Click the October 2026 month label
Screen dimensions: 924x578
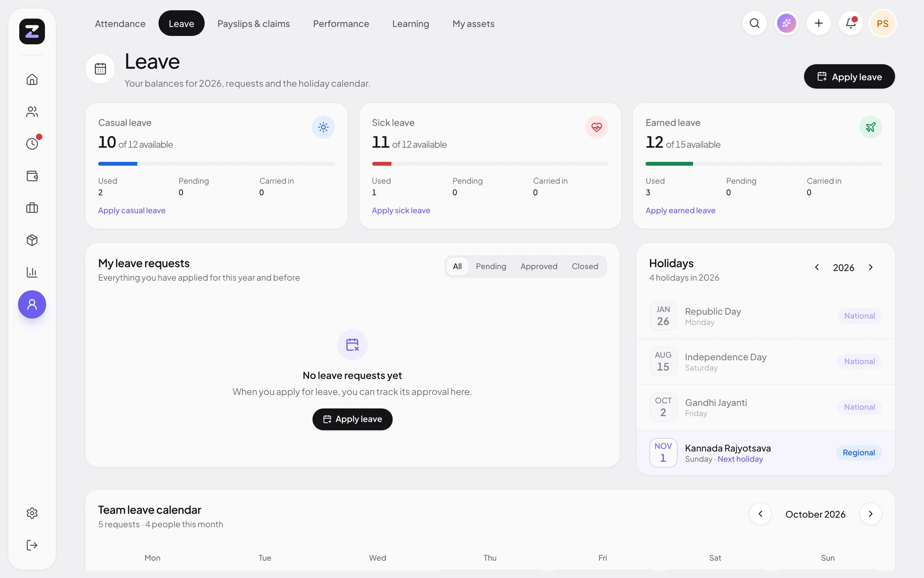815,514
